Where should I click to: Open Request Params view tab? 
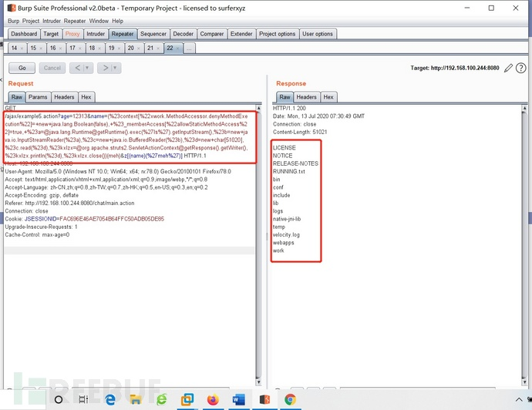[x=38, y=97]
